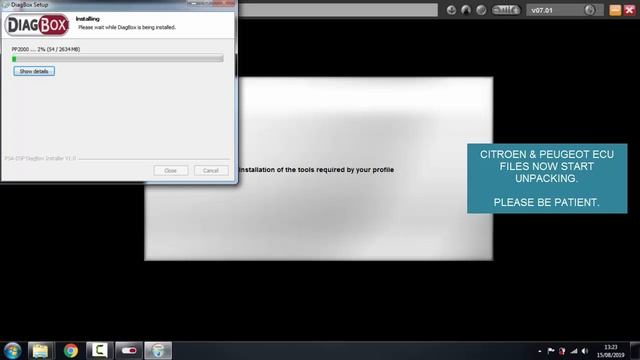This screenshot has width=640, height=360.
Task: Click the round icon beside v07.01
Action: 589,10
